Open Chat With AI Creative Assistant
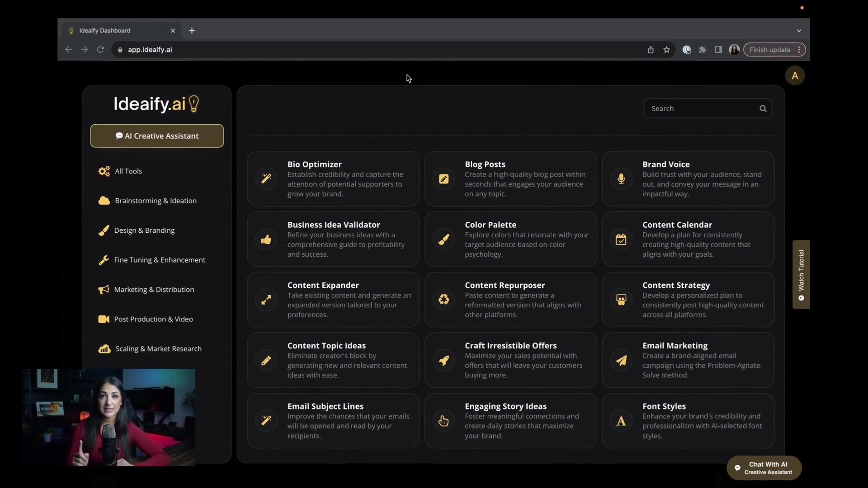Image resolution: width=868 pixels, height=488 pixels. [x=764, y=468]
